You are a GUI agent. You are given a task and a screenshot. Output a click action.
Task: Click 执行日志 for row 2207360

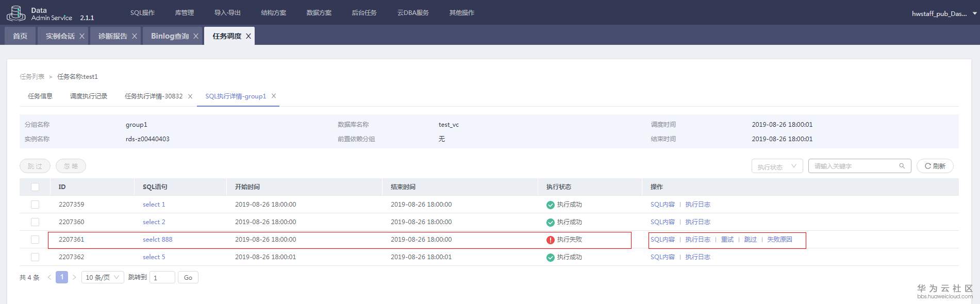click(x=697, y=222)
